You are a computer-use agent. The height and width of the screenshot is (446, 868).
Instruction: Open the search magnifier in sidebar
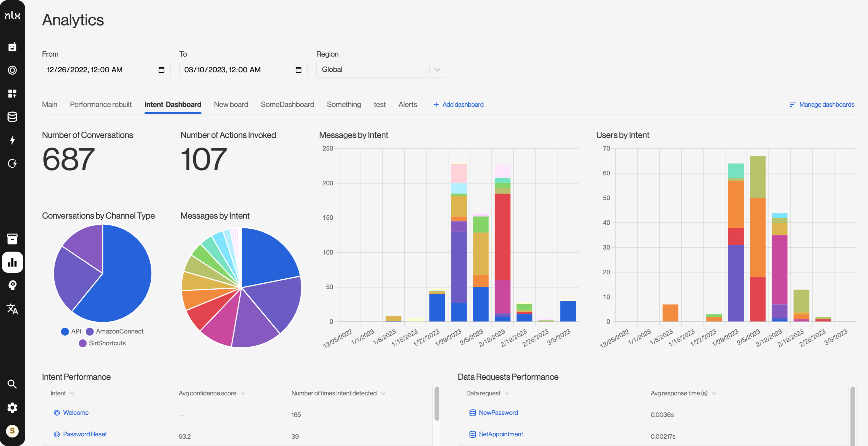(12, 384)
